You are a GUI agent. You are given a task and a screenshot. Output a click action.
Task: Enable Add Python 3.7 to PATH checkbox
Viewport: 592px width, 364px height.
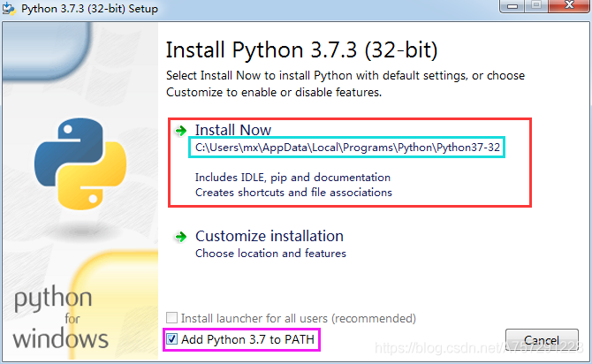coord(171,339)
